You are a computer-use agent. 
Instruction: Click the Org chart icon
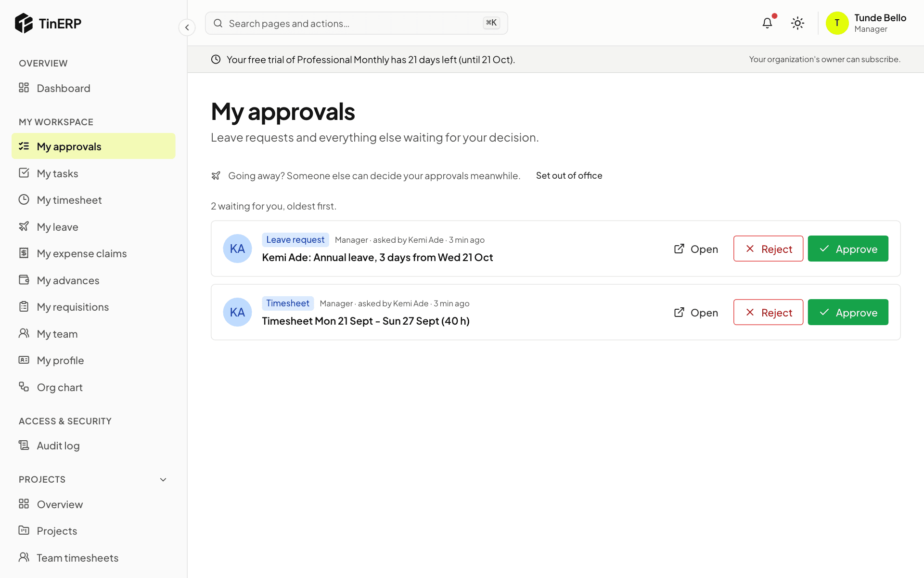[24, 387]
